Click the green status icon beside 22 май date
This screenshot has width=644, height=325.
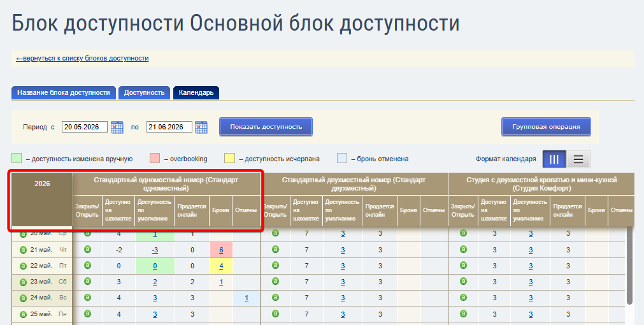(23, 266)
